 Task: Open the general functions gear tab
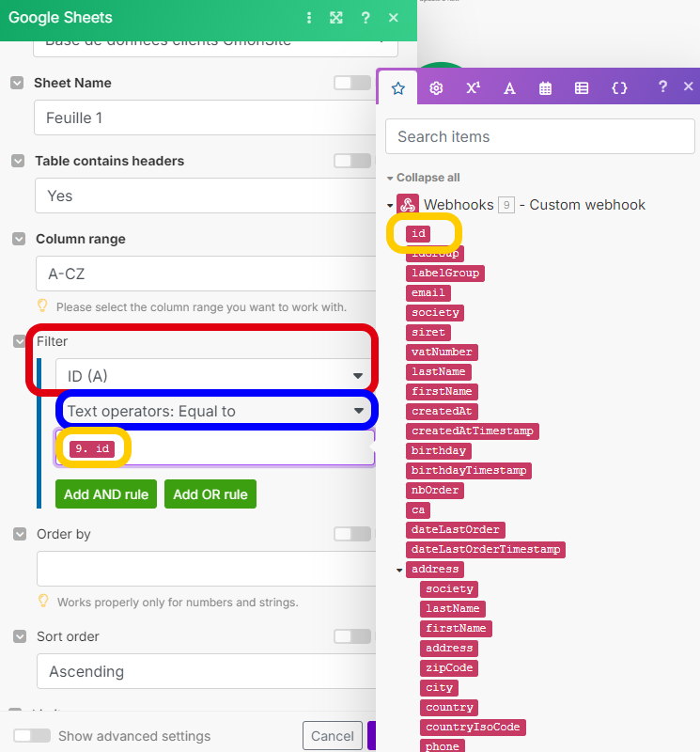436,87
